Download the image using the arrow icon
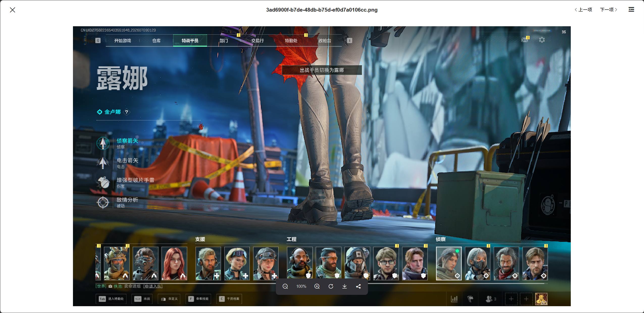This screenshot has width=644, height=313. [344, 286]
